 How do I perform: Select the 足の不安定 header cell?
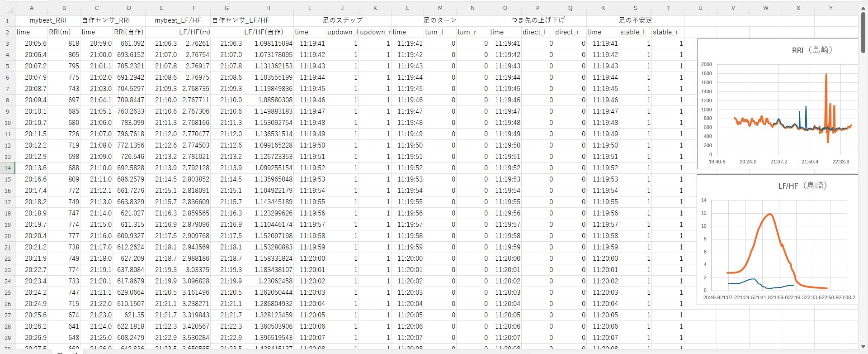pyautogui.click(x=635, y=20)
